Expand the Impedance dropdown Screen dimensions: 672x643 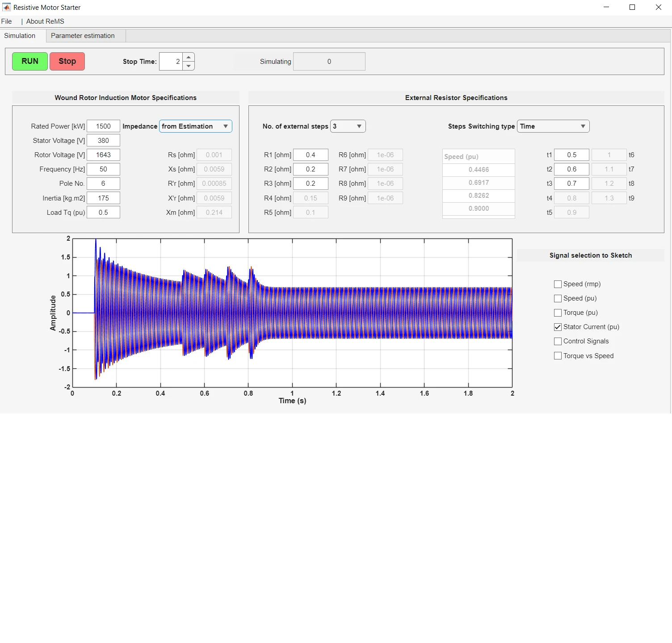pos(195,126)
